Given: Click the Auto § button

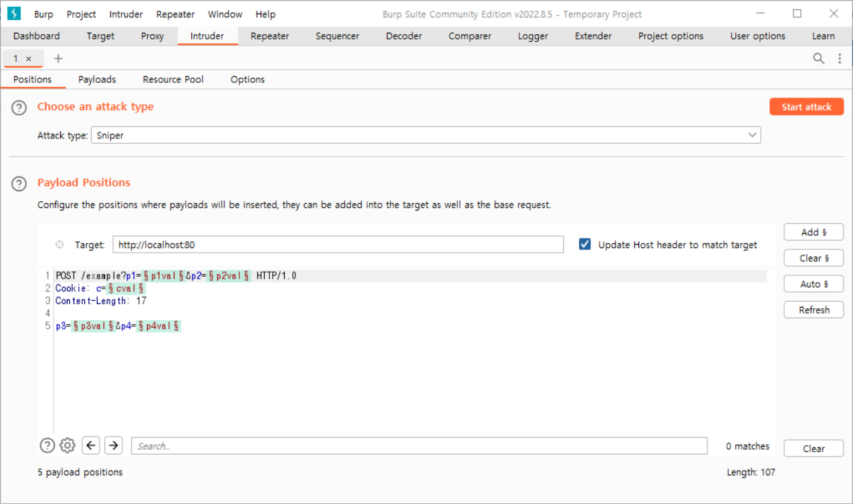Looking at the screenshot, I should (x=814, y=284).
